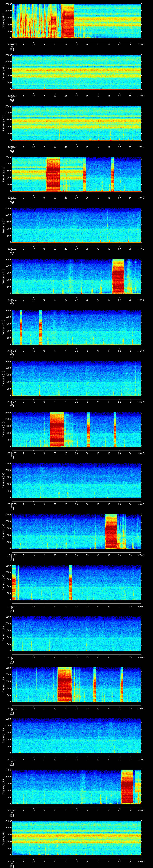This screenshot has width=153, height=868.
Task: Click the 40:00 end time label
Action: point(141,198)
